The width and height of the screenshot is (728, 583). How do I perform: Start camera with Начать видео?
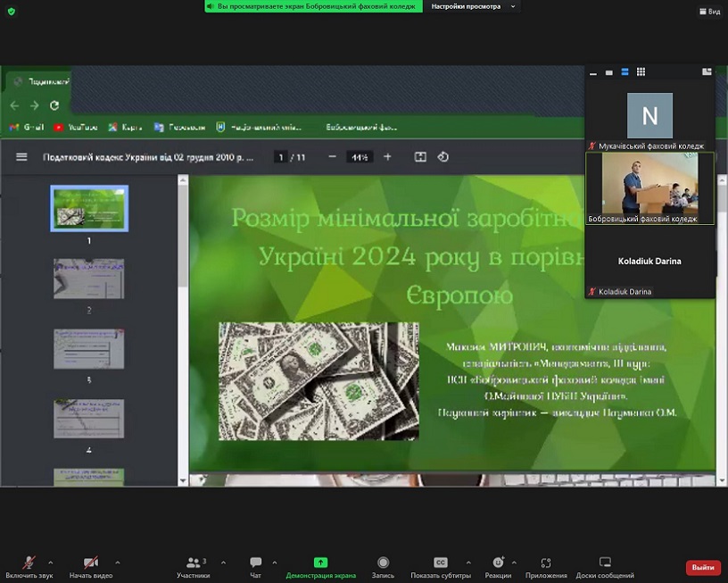(91, 567)
